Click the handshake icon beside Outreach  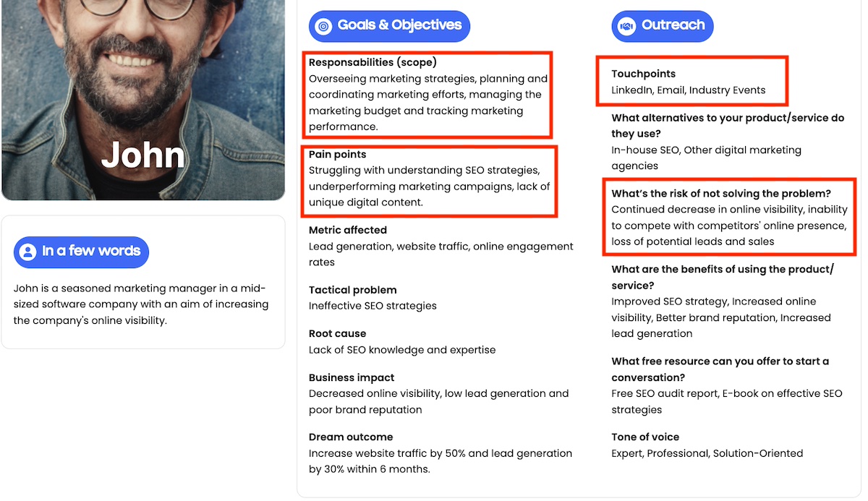[626, 26]
